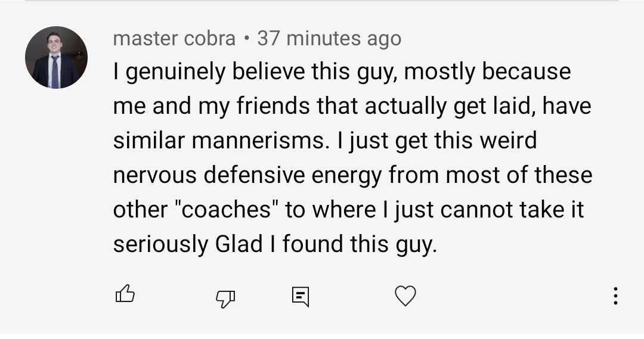Open the three-dot more options menu

[x=615, y=296]
